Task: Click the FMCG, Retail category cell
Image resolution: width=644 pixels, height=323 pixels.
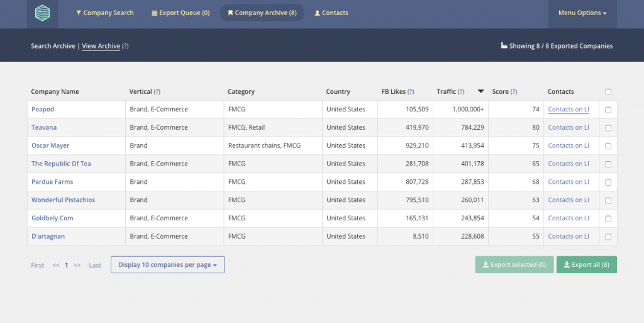Action: [x=247, y=127]
